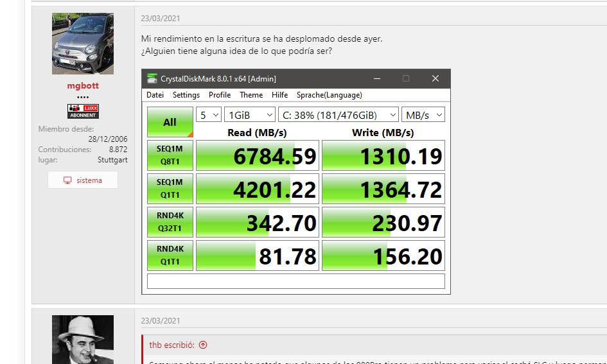Open the thb escribió quote link
This screenshot has height=364, width=607.
click(172, 345)
